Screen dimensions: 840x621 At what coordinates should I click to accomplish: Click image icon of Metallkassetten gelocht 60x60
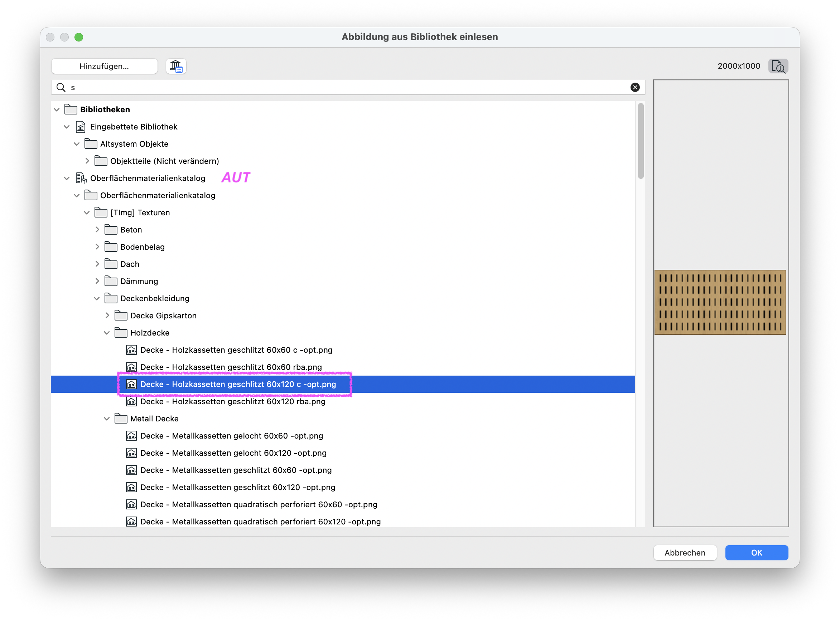(131, 436)
